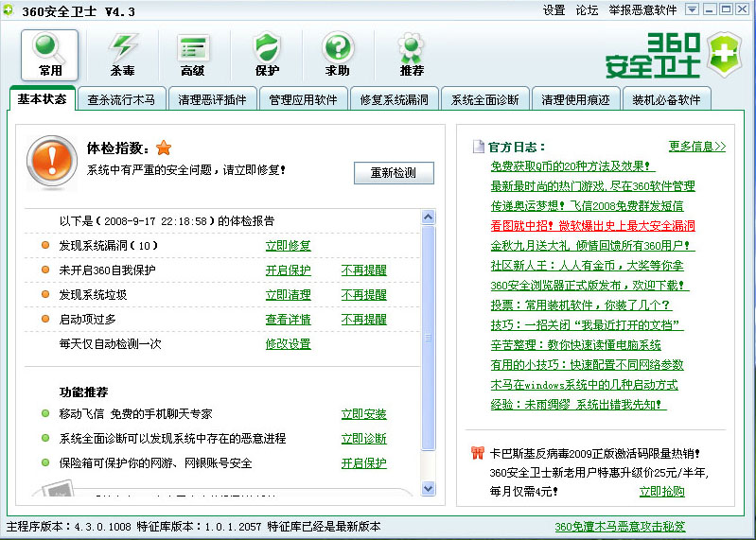Click 不再提醒 for 发现系统垃圾
Viewport: 756px width, 540px height.
pos(364,295)
